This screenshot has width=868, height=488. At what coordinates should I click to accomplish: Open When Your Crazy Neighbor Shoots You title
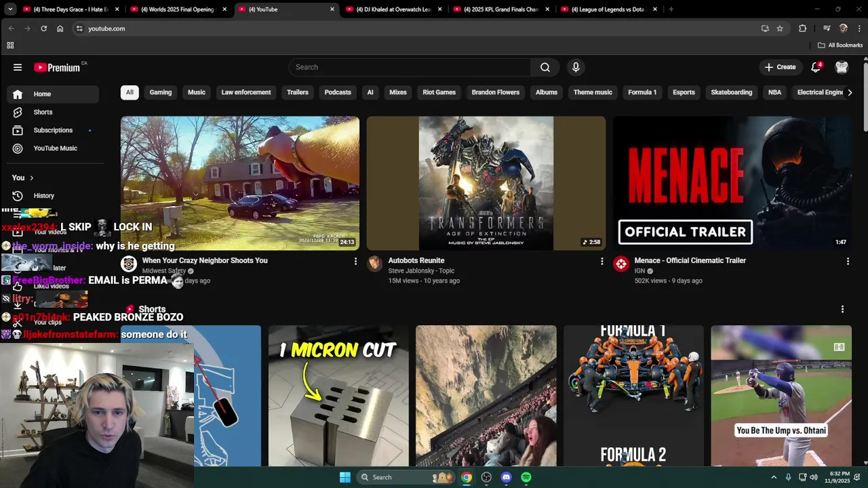[x=205, y=260]
